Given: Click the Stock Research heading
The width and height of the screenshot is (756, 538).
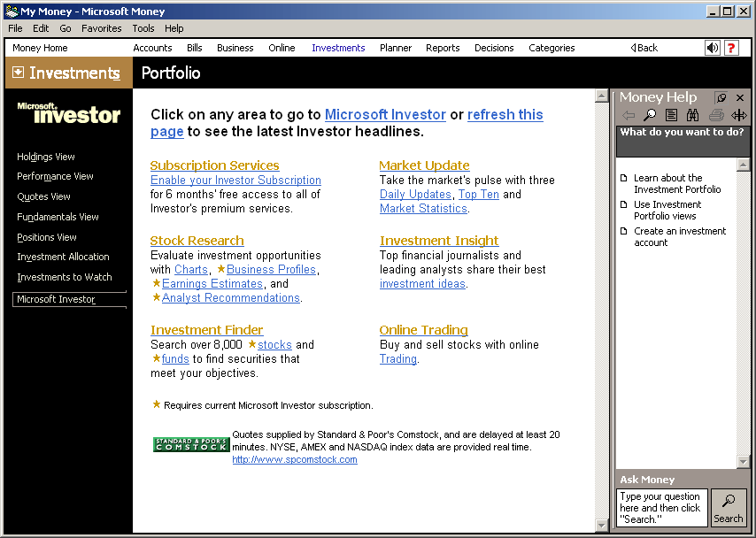Looking at the screenshot, I should [197, 241].
